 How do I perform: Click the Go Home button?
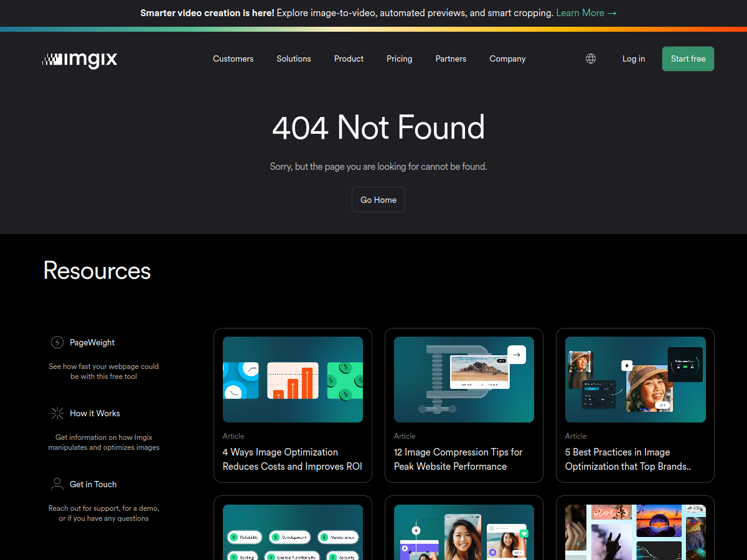pyautogui.click(x=378, y=199)
